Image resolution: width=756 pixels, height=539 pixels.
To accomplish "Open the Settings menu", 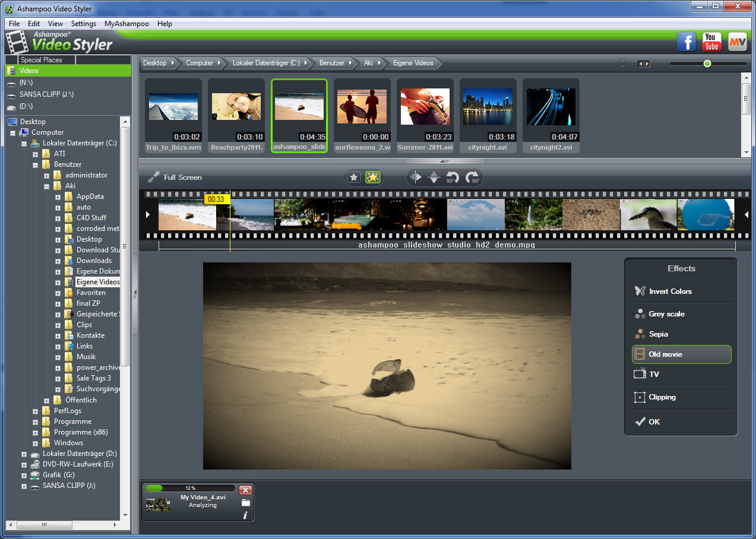I will (x=83, y=24).
